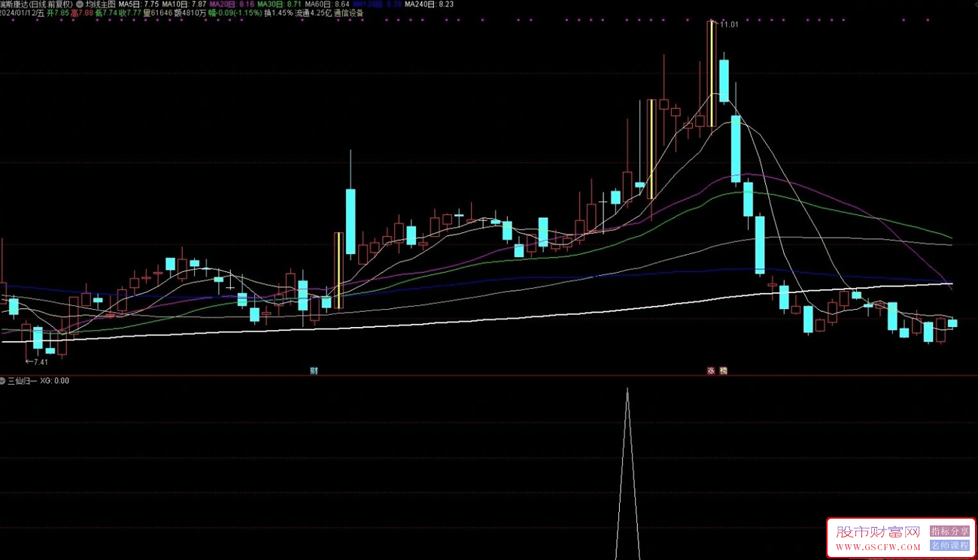Click the open price 开7.85
The width and height of the screenshot is (978, 560).
58,13
